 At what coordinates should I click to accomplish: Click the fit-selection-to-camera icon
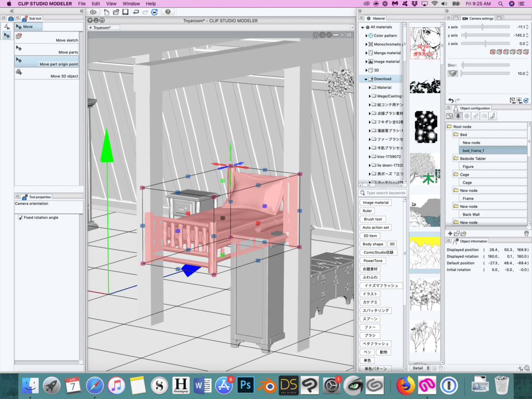pos(512,100)
